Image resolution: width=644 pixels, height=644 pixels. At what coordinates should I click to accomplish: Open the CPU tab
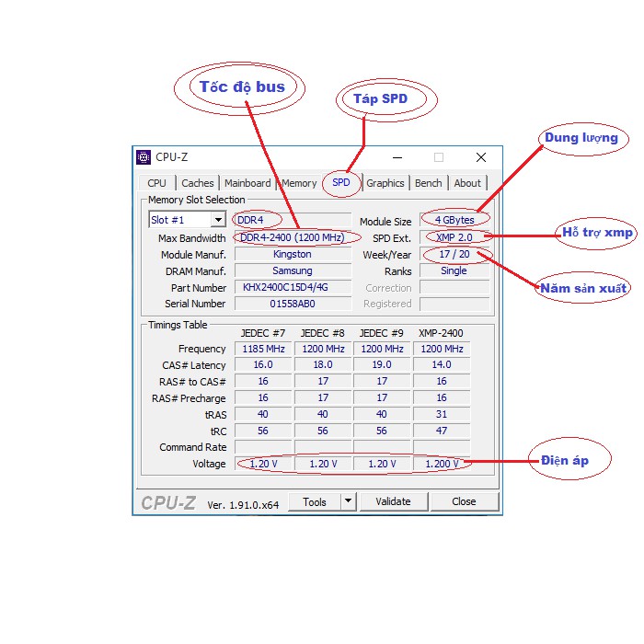click(157, 183)
